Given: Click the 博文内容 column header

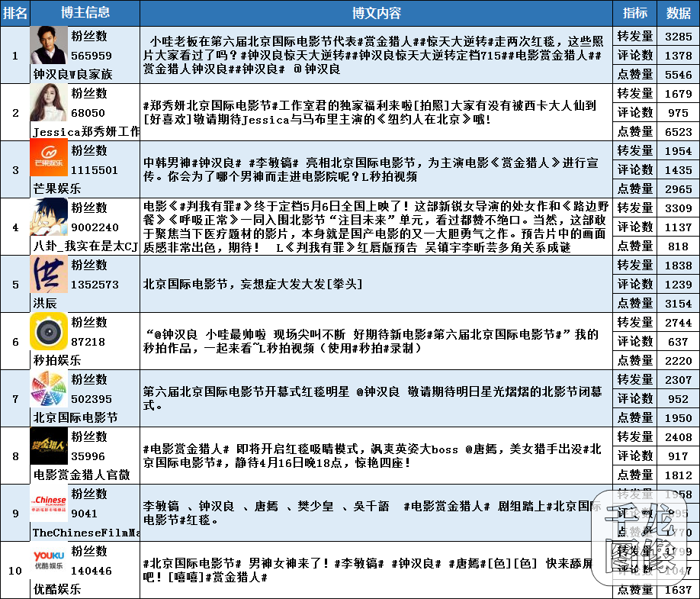Looking at the screenshot, I should point(377,13).
